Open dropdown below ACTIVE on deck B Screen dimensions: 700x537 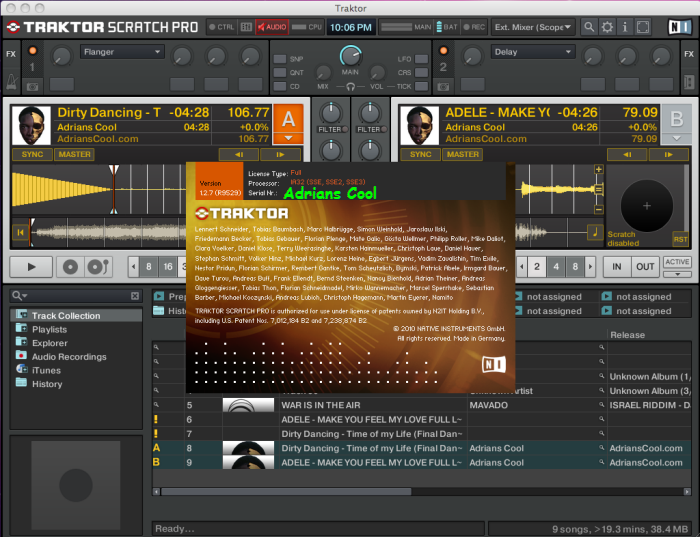(677, 274)
